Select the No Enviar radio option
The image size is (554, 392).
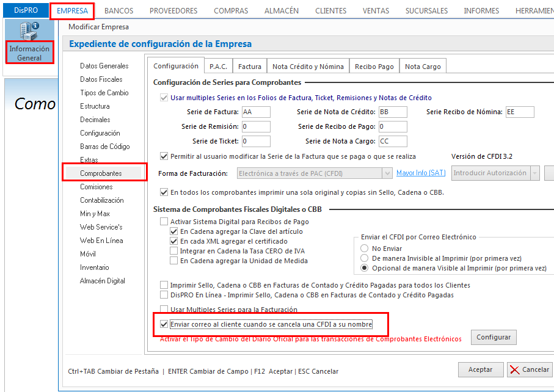(x=365, y=249)
